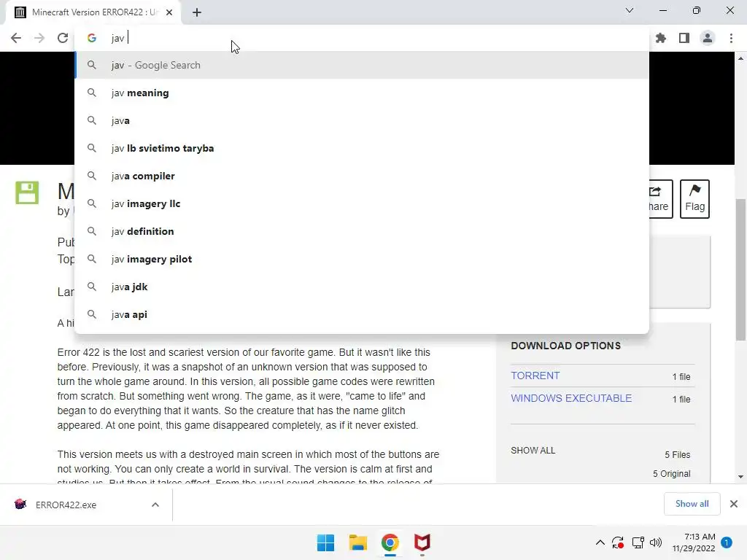Viewport: 747px width, 560px height.
Task: Click the '1 file' count beside TORRENT
Action: 681,377
